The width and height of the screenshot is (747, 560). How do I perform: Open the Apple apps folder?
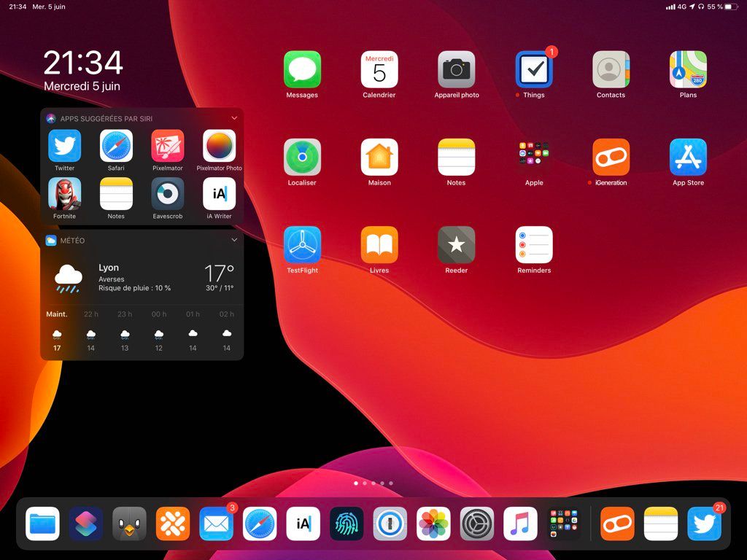tap(534, 157)
